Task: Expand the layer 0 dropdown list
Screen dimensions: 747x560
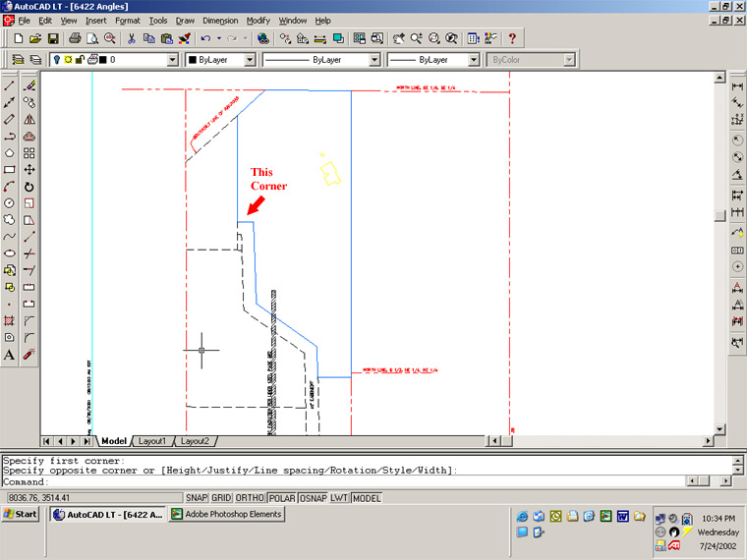Action: click(x=170, y=60)
